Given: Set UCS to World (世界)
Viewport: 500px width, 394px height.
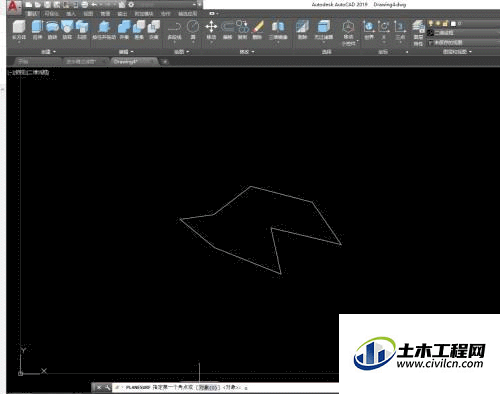Looking at the screenshot, I should [369, 30].
